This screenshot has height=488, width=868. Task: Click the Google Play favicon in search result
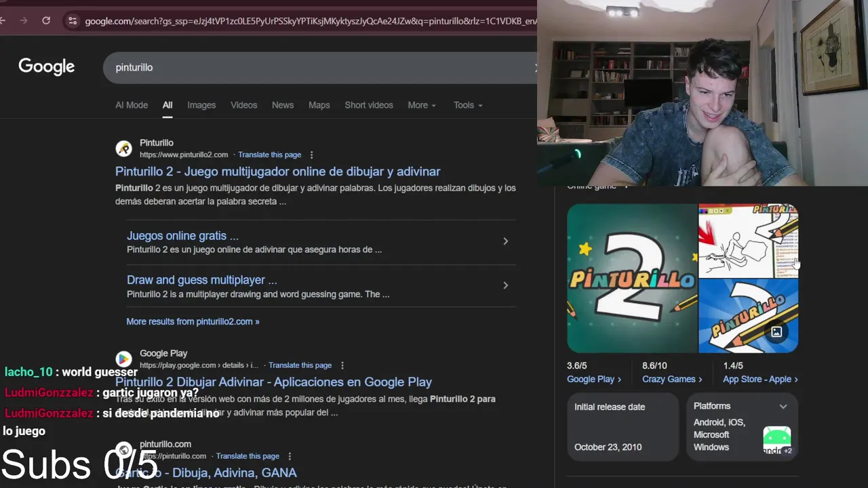(x=123, y=359)
